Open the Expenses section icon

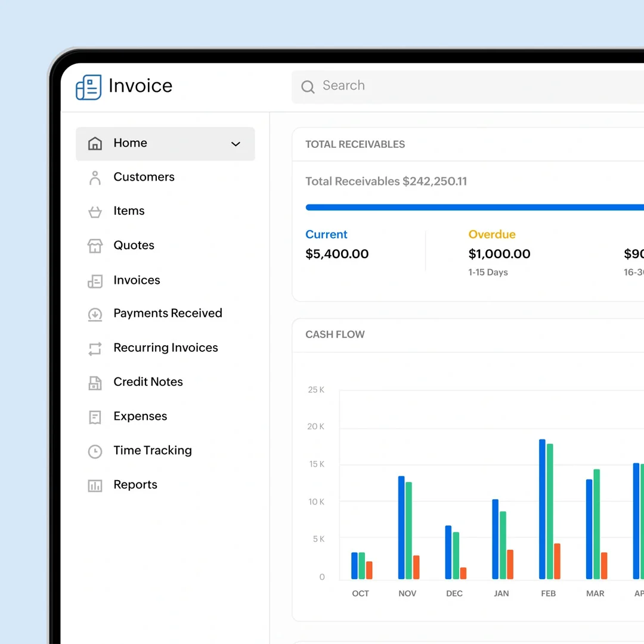click(x=95, y=417)
